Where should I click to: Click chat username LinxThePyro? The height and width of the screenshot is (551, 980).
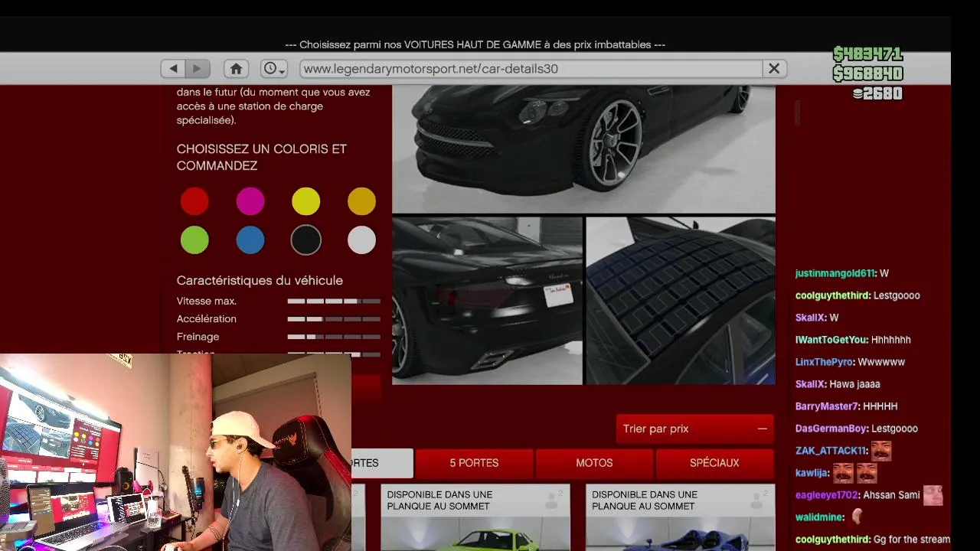825,362
